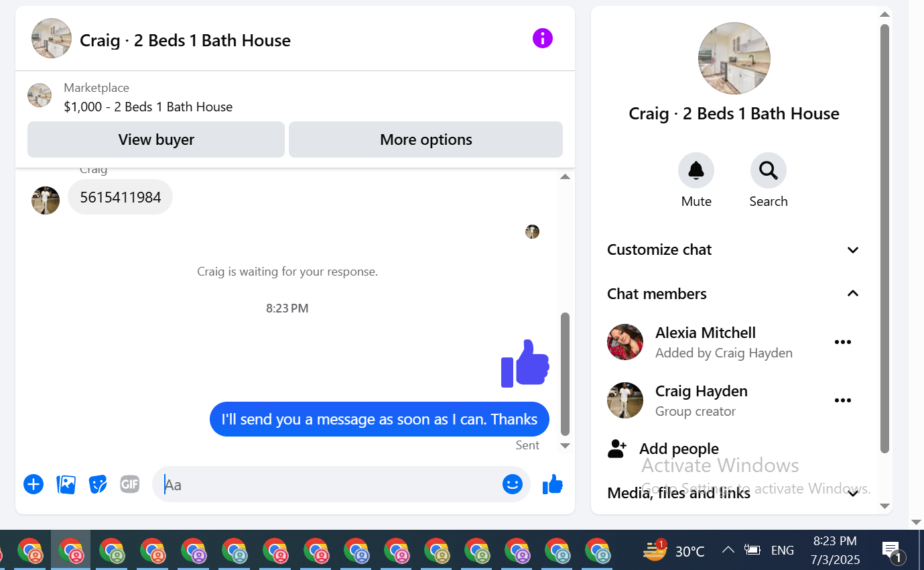
Task: Attach a photo using the image icon
Action: (66, 484)
